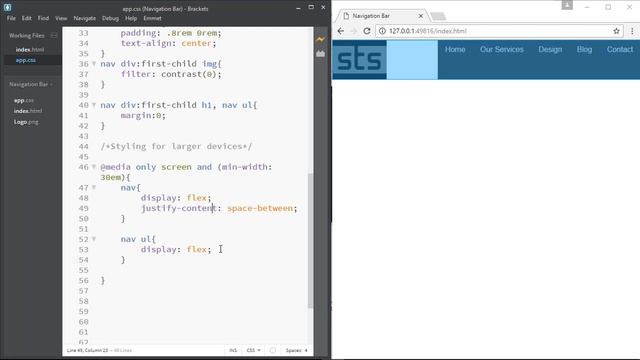Click the sts logo image
The height and width of the screenshot is (360, 640).
tap(360, 60)
